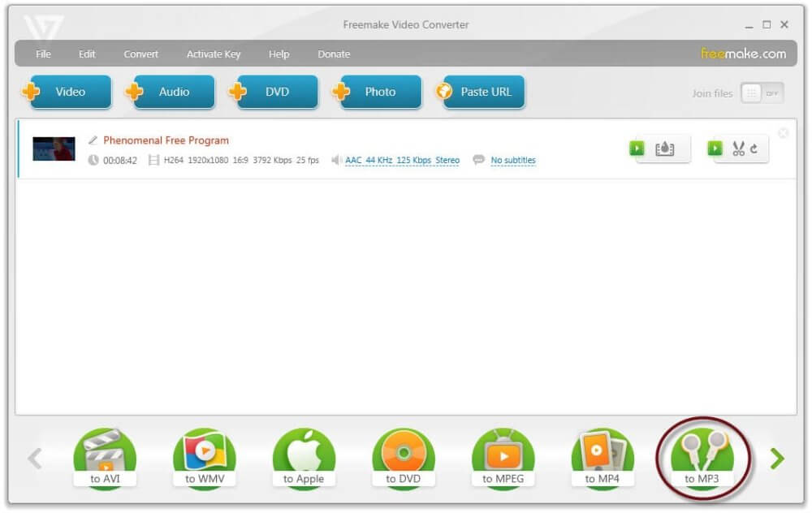Click the speaker icon beside AAC audio
This screenshot has width=812, height=513.
click(336, 160)
